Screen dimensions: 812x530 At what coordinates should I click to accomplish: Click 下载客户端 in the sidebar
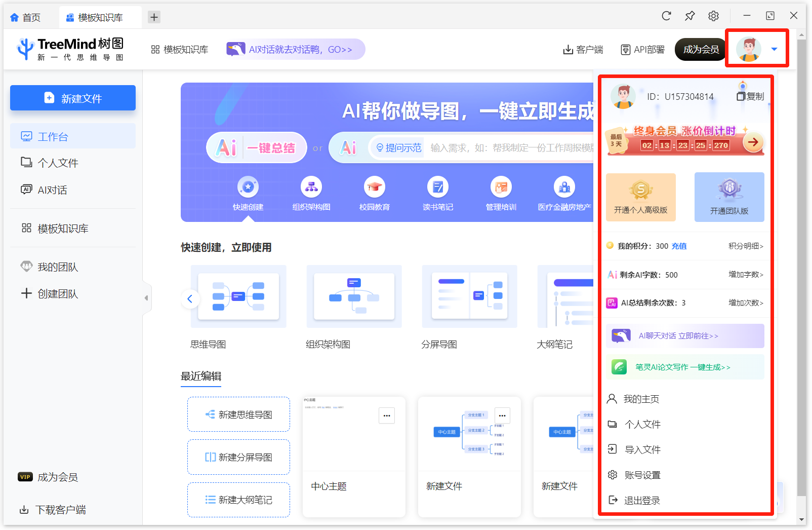tap(52, 509)
